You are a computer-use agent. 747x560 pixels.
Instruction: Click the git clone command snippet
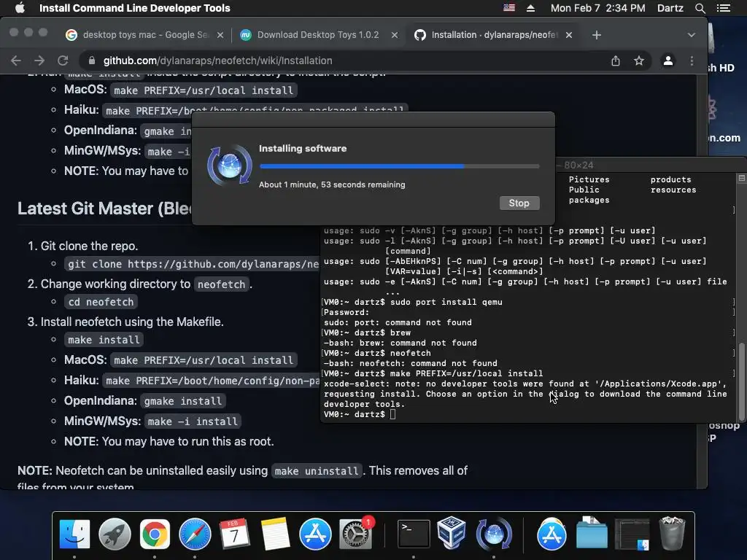[193, 264]
